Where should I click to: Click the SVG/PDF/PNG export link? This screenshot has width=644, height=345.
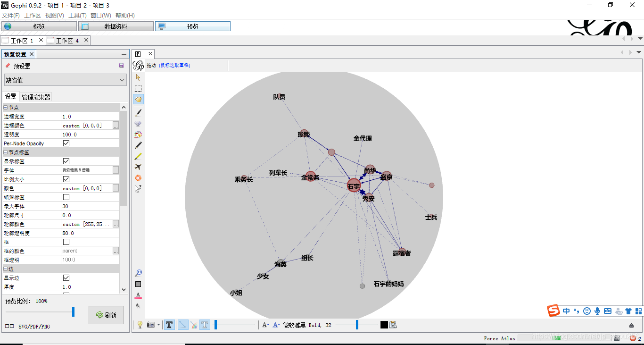click(34, 326)
